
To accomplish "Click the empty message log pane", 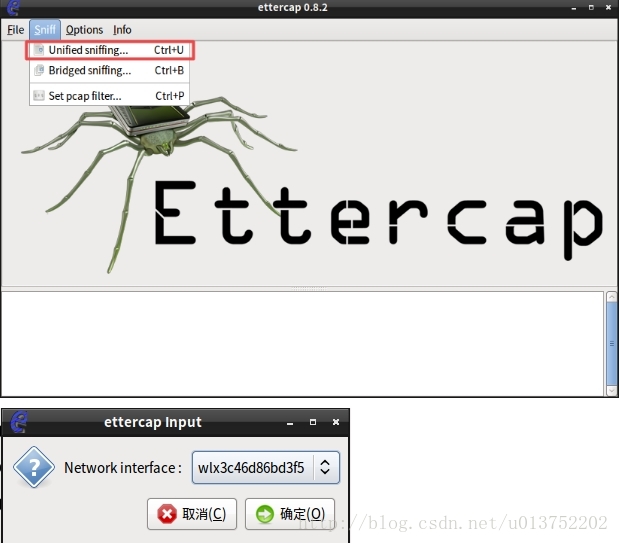I will tap(302, 344).
